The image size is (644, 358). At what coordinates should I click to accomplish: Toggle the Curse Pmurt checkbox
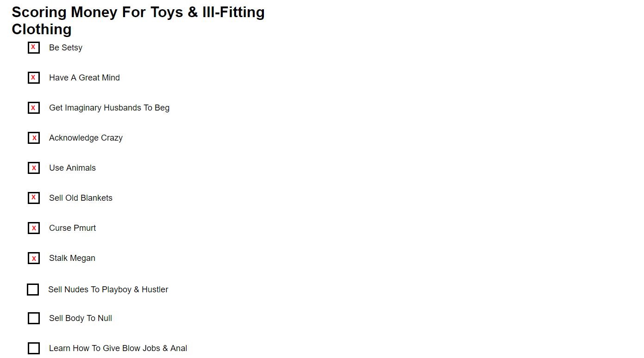pyautogui.click(x=34, y=228)
